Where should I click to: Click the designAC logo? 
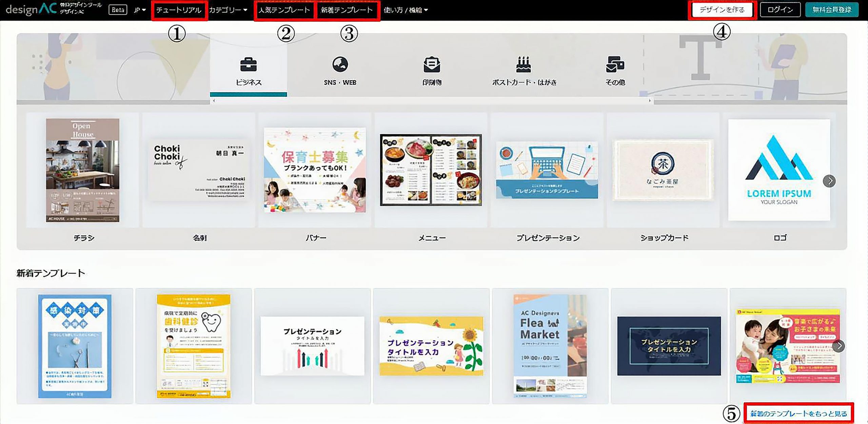pyautogui.click(x=31, y=9)
